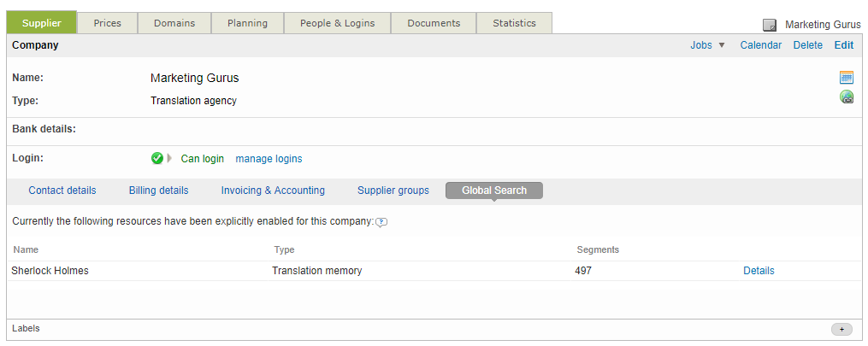Toggle the green Can login status checkmark
The height and width of the screenshot is (346, 868).
click(156, 158)
